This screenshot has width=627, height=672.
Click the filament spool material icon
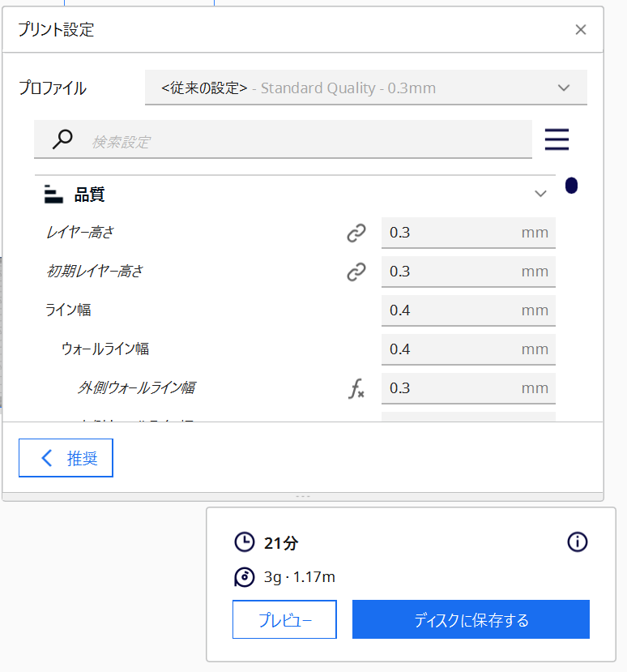[x=244, y=577]
